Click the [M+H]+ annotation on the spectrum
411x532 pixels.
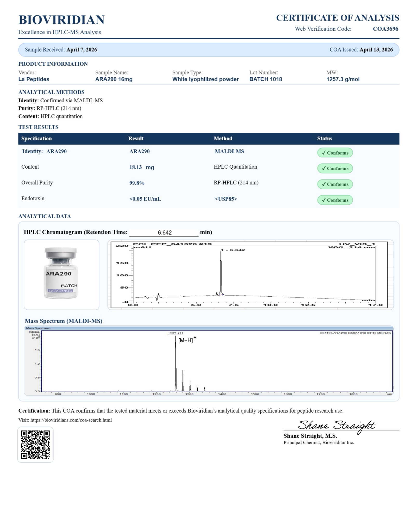[x=187, y=340]
